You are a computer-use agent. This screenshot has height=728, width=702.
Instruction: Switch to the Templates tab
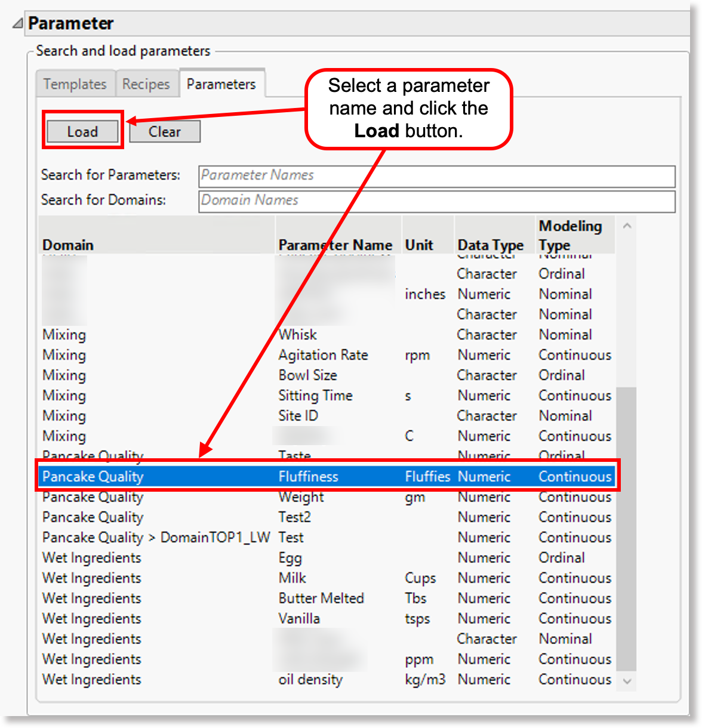pyautogui.click(x=75, y=84)
